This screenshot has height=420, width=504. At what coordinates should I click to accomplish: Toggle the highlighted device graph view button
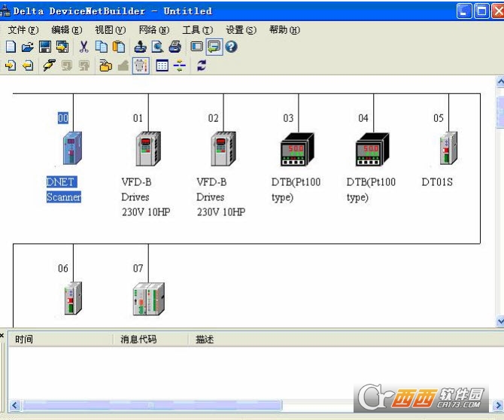(141, 65)
